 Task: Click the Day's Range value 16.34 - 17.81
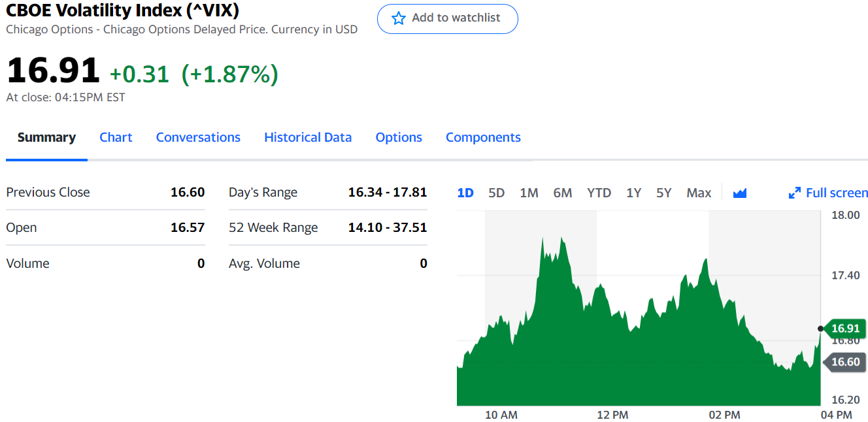point(388,192)
